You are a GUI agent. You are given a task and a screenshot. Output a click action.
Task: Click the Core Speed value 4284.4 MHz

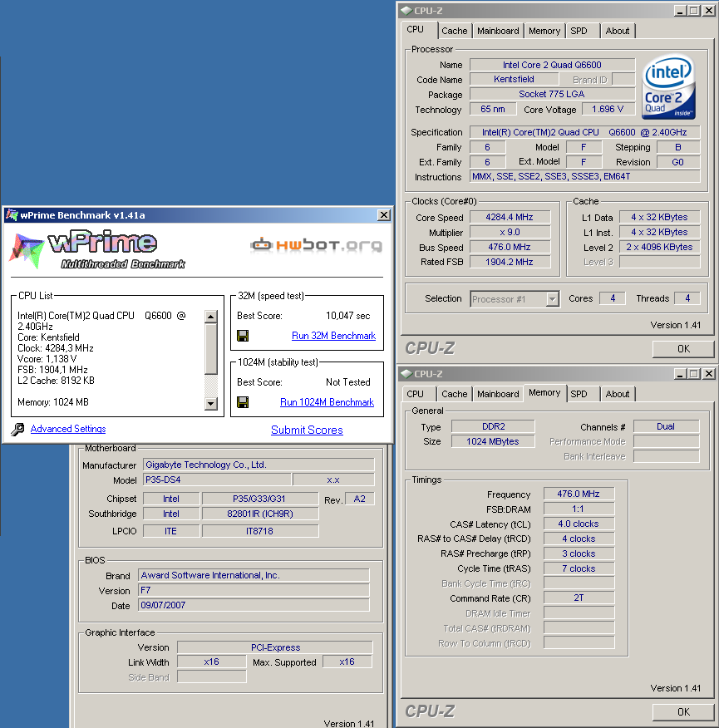point(510,217)
